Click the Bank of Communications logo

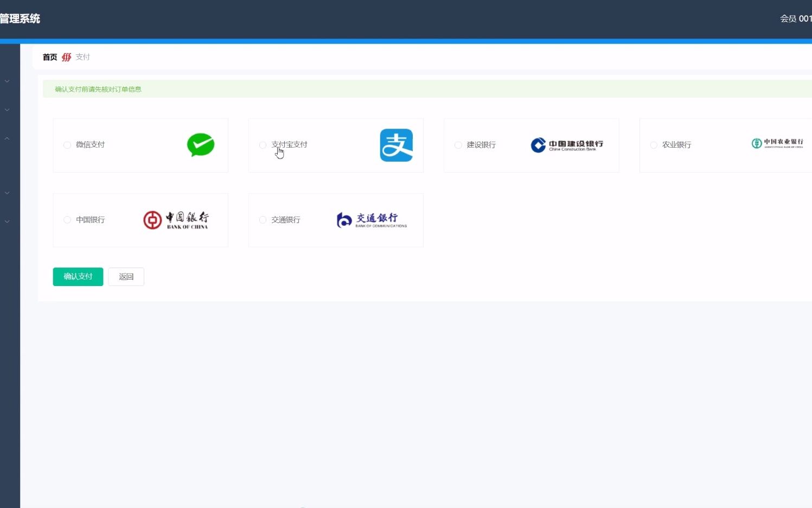[x=372, y=220]
